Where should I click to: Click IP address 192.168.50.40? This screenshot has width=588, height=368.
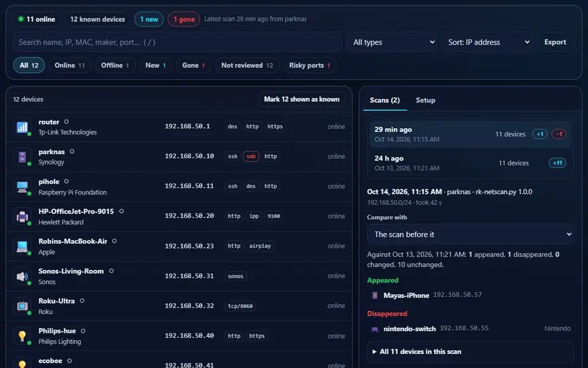tap(189, 335)
